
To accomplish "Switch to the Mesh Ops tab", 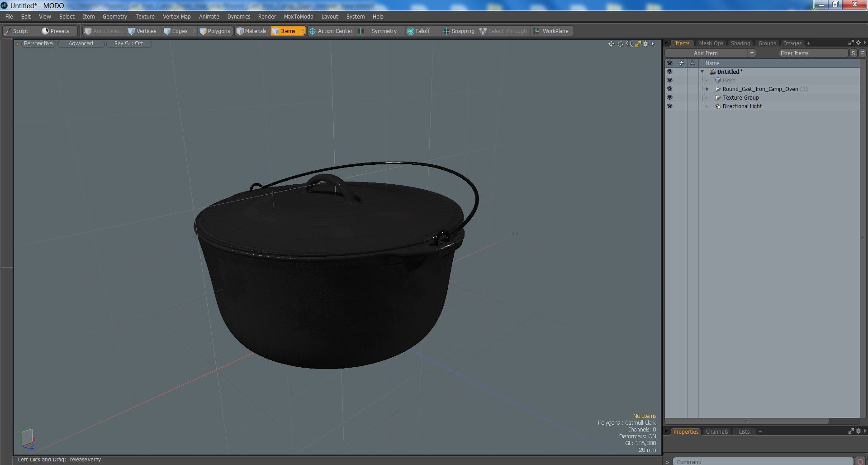I will click(x=711, y=43).
